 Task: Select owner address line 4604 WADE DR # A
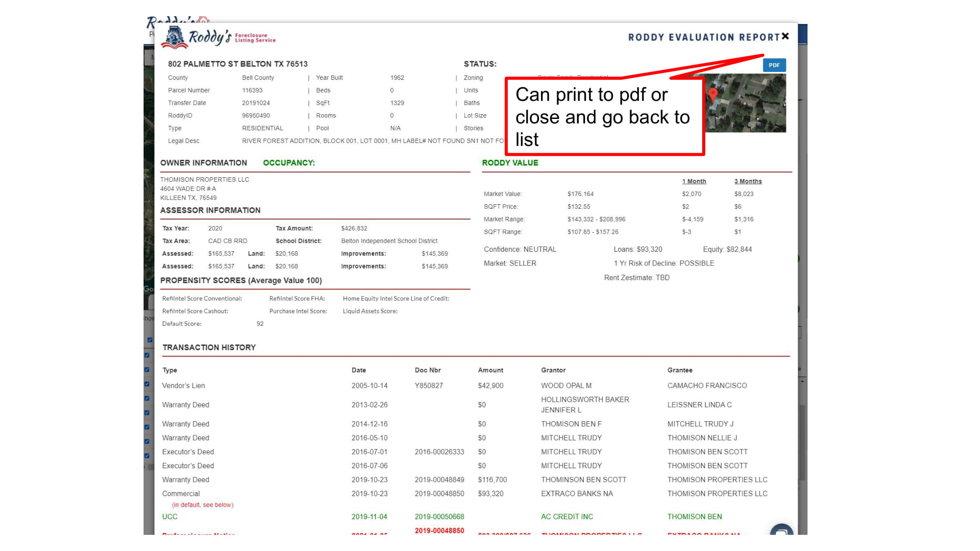188,189
